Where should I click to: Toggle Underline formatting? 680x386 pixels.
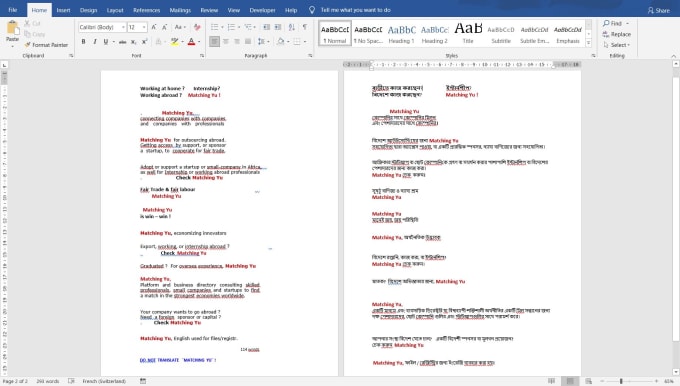click(x=105, y=42)
